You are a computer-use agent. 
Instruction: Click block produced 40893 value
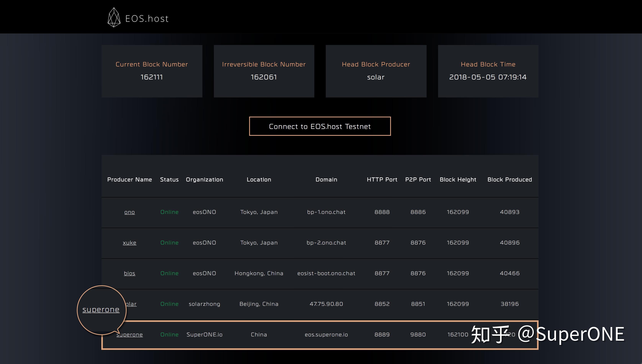point(510,212)
